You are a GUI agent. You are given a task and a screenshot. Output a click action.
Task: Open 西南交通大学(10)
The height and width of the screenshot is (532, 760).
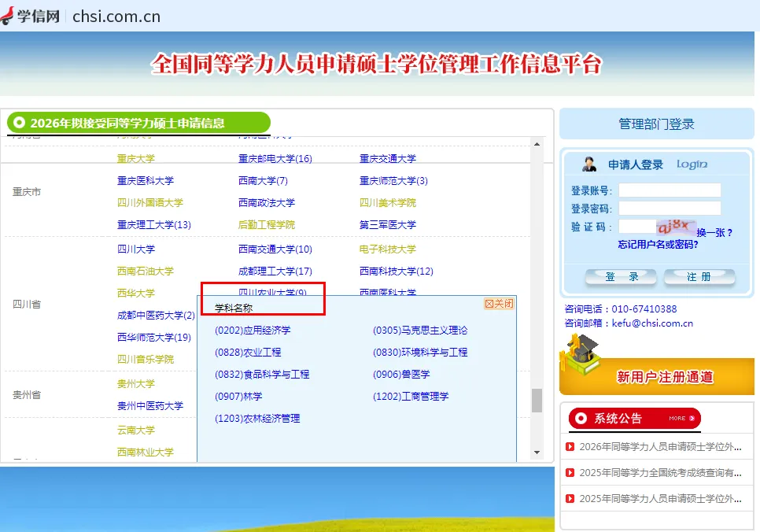coord(275,249)
